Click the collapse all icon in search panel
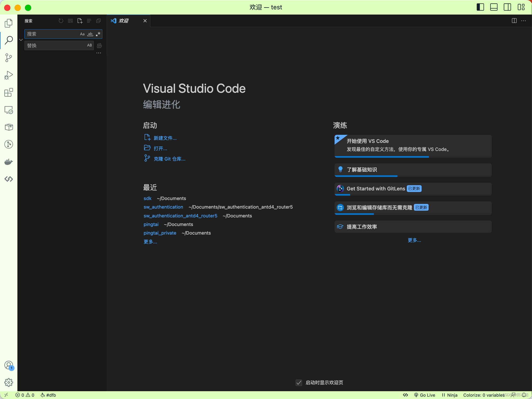532x399 pixels. (x=98, y=21)
